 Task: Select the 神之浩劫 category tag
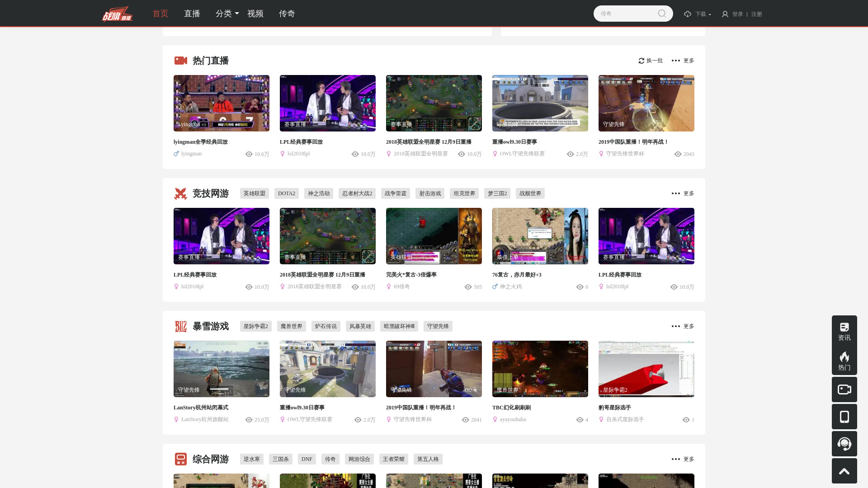(319, 193)
